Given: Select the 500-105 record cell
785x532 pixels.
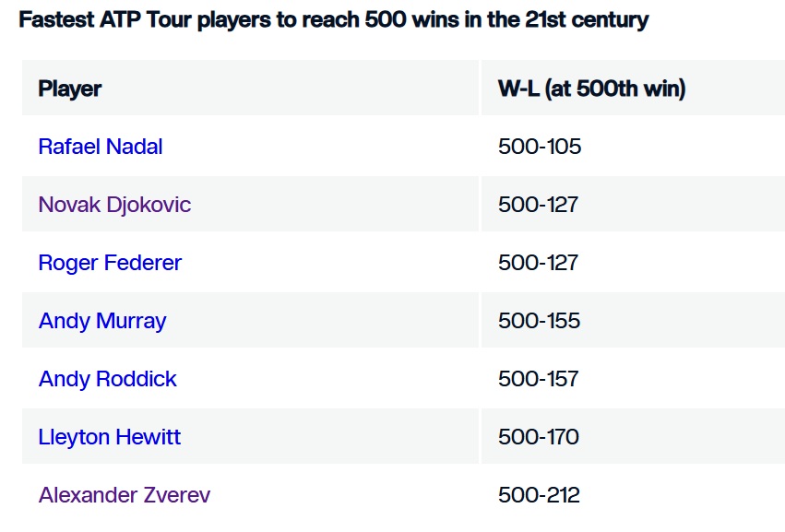Looking at the screenshot, I should click(540, 147).
